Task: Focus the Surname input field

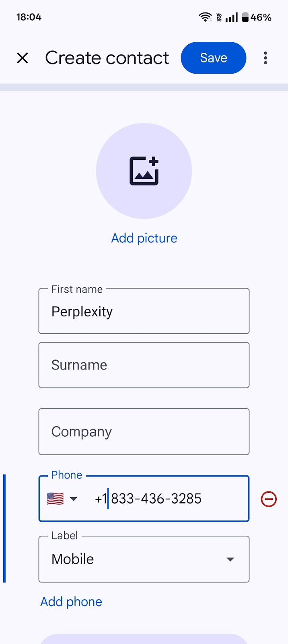Action: pos(144,365)
